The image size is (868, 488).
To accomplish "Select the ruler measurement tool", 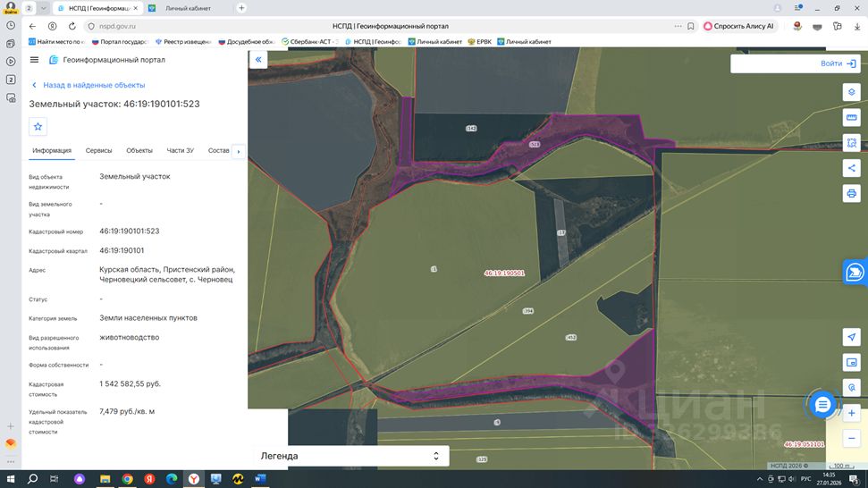I will (851, 117).
